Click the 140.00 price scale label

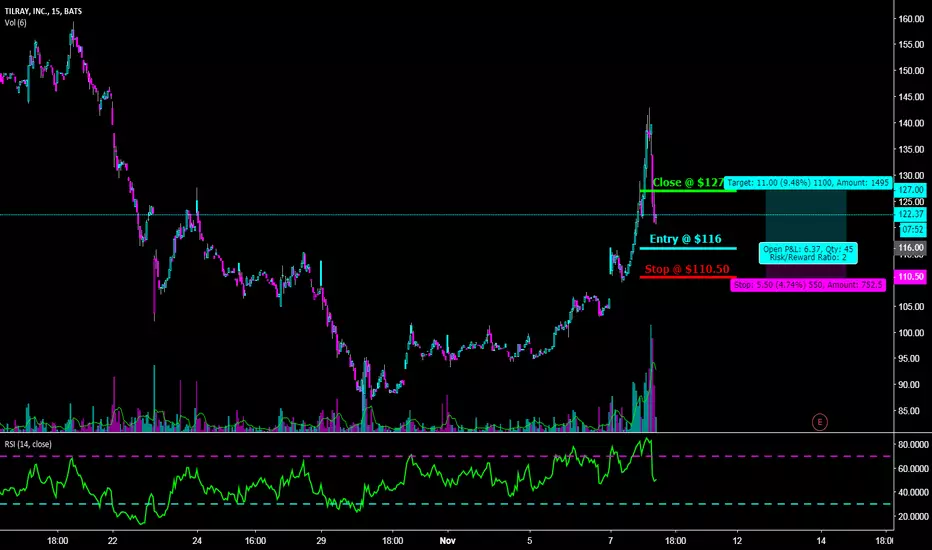[911, 123]
